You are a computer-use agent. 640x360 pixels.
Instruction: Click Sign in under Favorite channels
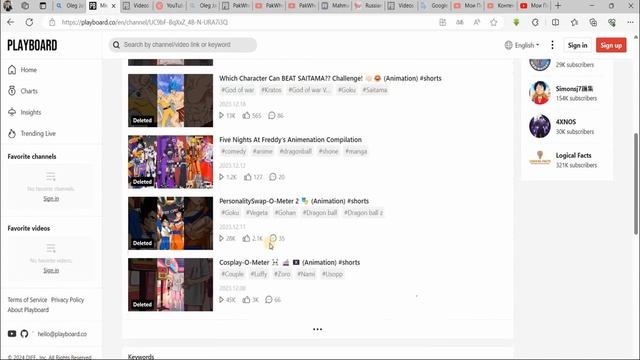click(x=51, y=199)
